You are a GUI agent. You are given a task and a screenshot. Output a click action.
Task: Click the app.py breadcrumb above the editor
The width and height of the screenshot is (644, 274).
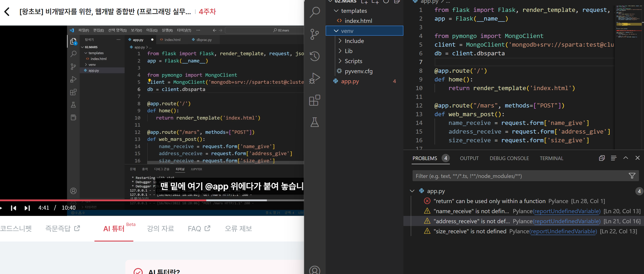click(429, 2)
